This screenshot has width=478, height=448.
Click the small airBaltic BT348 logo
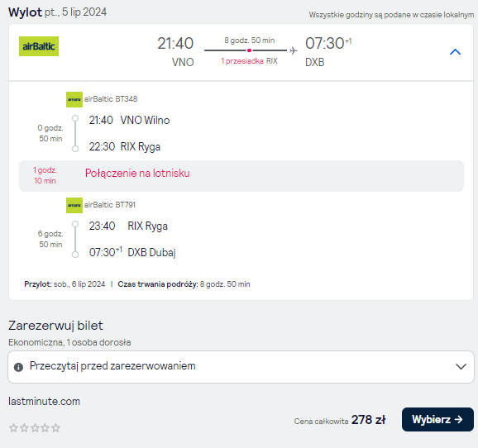(x=74, y=99)
